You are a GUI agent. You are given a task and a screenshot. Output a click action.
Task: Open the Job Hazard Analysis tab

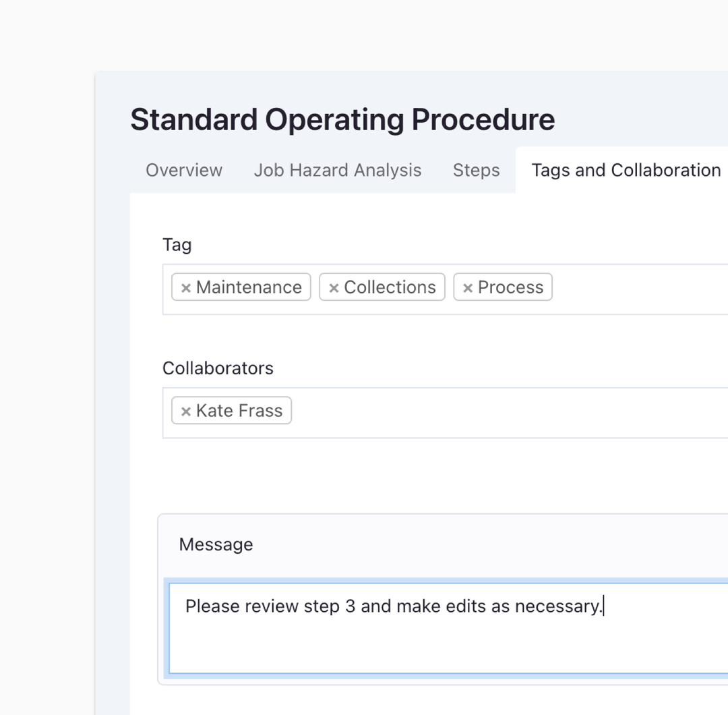click(x=337, y=170)
